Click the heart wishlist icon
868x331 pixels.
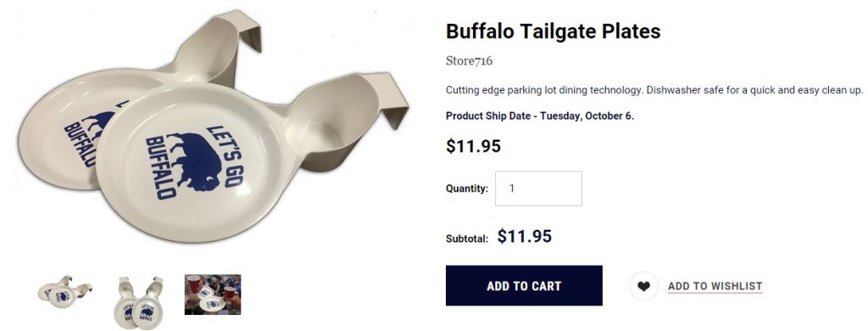click(643, 286)
